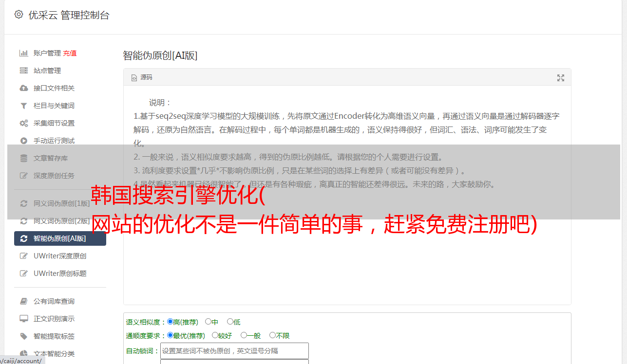627x364 pixels.
Task: Open 接口文件相关 menu item
Action: (54, 88)
